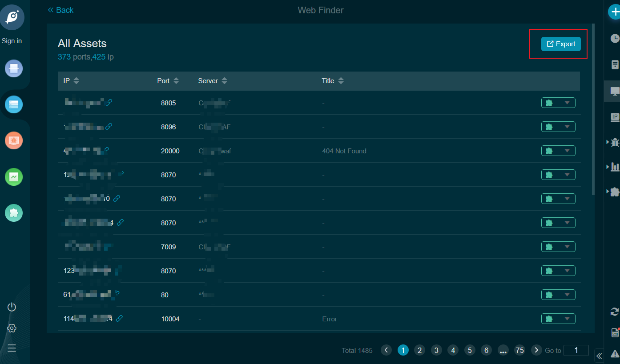Open the Assets section in left sidebar
The width and height of the screenshot is (620, 364).
coord(14,104)
